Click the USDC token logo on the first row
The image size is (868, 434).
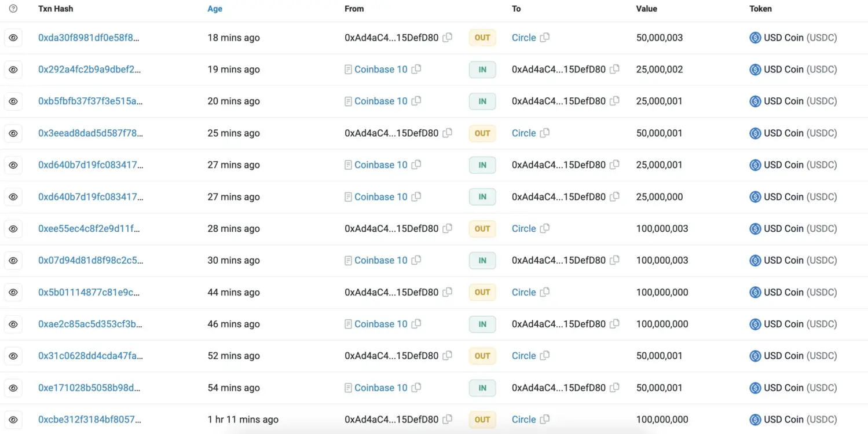point(755,37)
